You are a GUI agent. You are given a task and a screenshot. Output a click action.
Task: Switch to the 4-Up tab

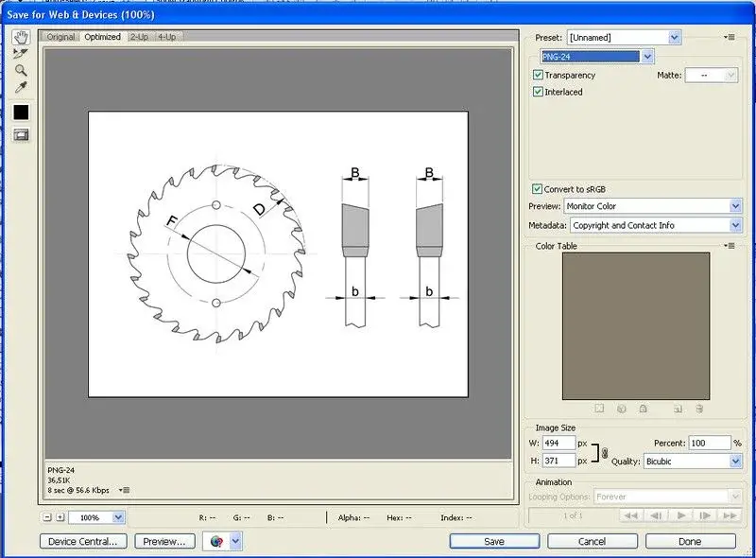(x=167, y=37)
